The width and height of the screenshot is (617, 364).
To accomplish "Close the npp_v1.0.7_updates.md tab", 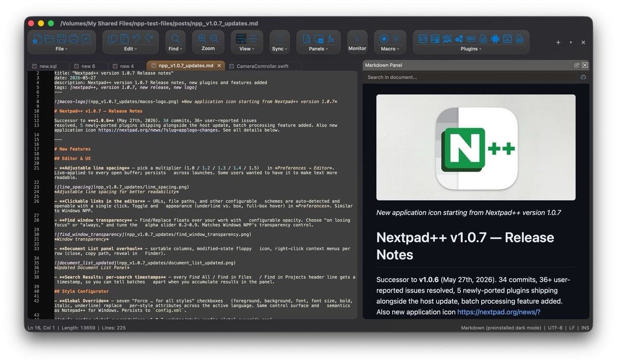I will pos(219,66).
